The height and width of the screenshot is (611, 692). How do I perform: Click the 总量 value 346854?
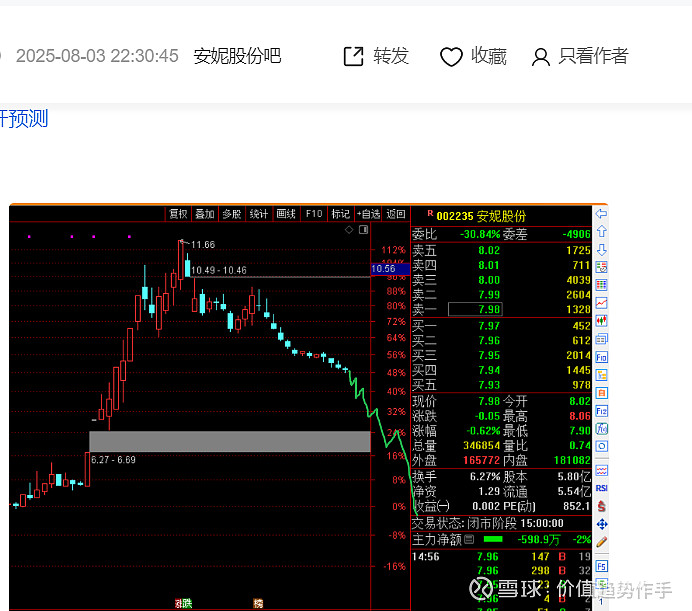pos(481,445)
